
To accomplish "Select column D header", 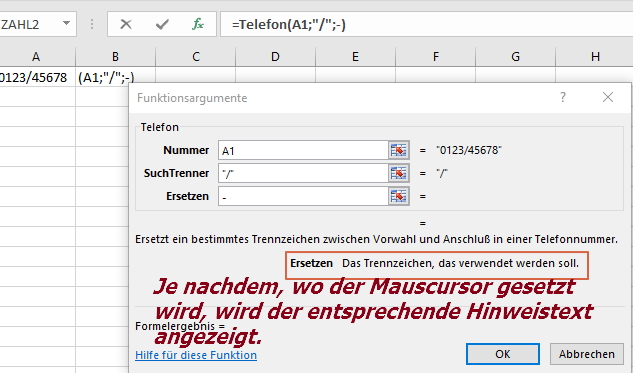I will [x=275, y=57].
